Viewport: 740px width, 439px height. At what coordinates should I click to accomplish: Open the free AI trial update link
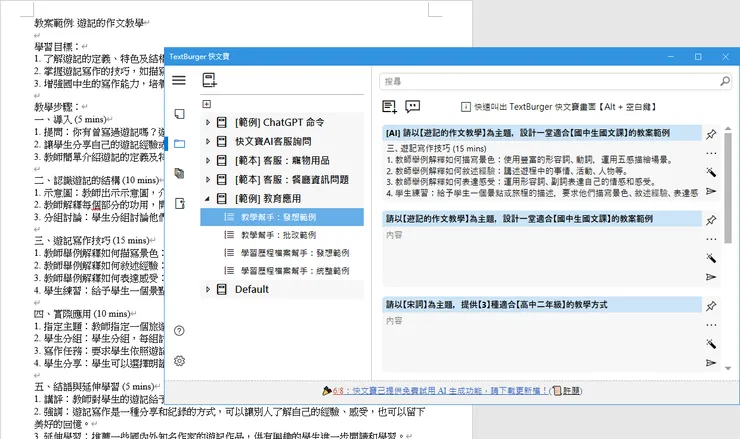tap(440, 390)
